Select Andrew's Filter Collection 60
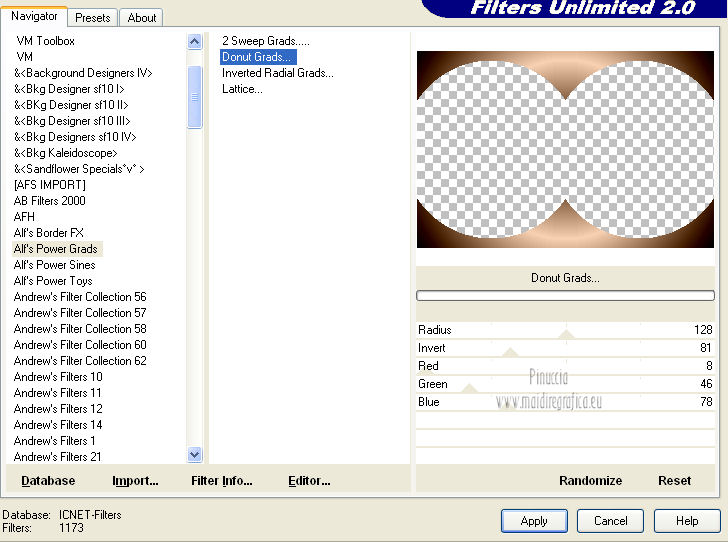 click(x=80, y=345)
